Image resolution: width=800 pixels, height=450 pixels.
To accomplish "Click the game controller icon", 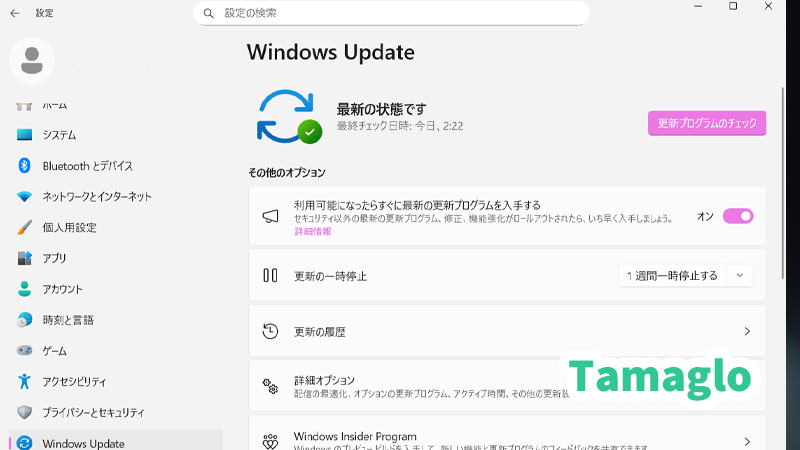I will [24, 351].
